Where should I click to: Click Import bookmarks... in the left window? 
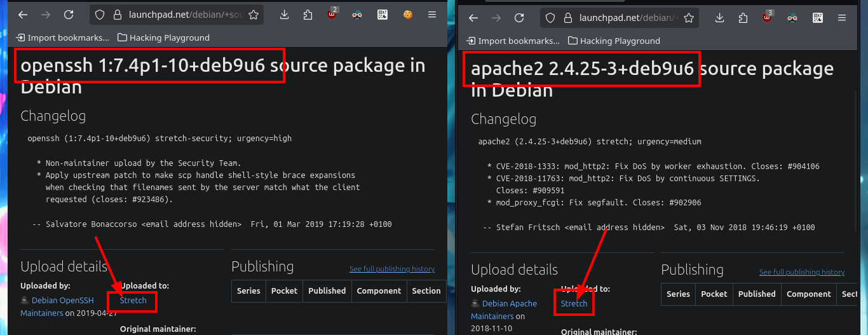click(62, 38)
